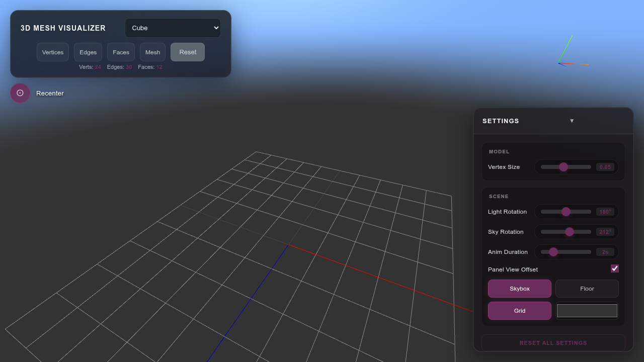Adjust the Vertex Size slider

click(566, 167)
